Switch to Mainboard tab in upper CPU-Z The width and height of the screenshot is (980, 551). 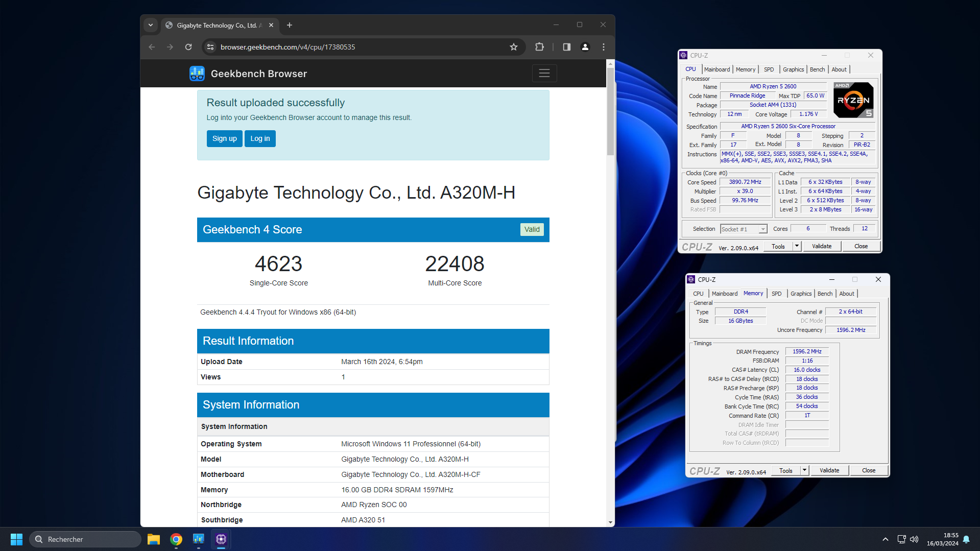tap(717, 69)
